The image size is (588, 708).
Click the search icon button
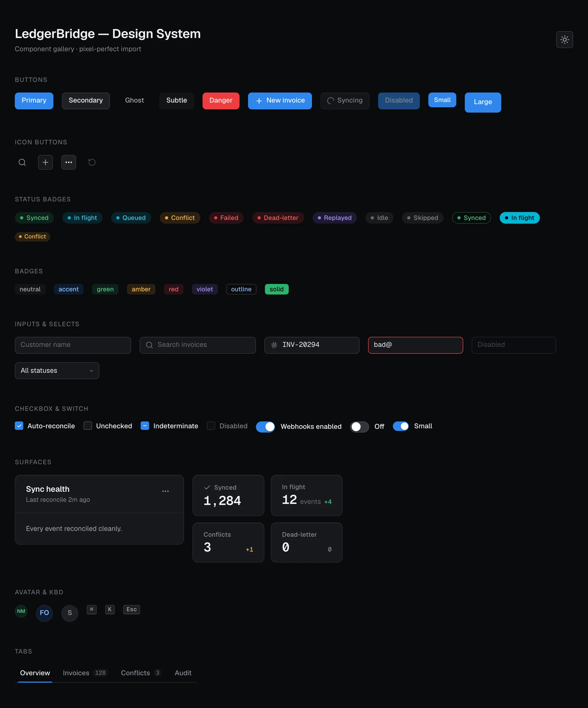click(x=22, y=163)
